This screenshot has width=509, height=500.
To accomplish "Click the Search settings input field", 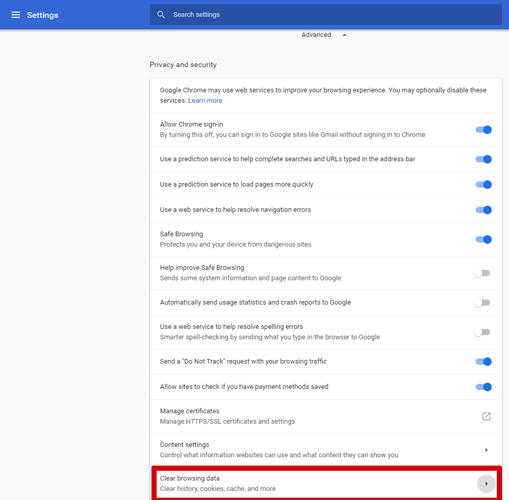I will [326, 15].
